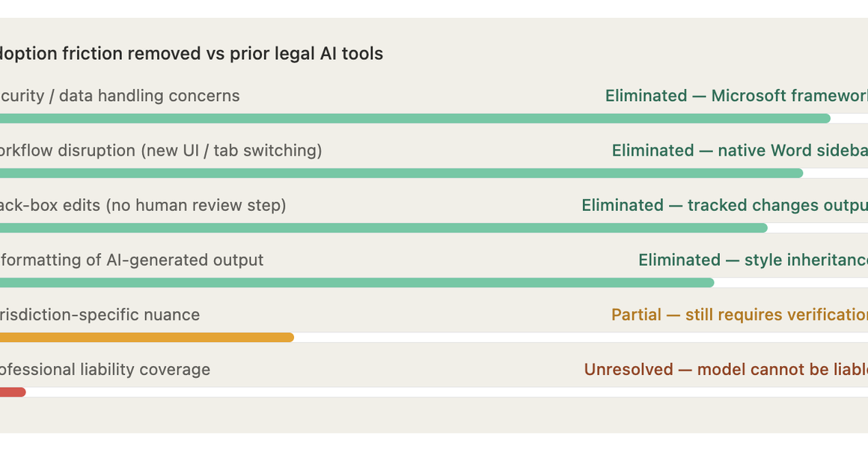Click the jurisdiction-specific nuance label
868x464 pixels.
click(100, 314)
